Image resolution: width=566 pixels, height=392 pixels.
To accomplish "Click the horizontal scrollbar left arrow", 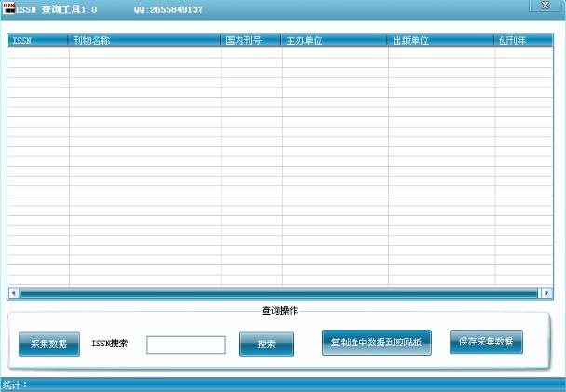I will tap(14, 293).
